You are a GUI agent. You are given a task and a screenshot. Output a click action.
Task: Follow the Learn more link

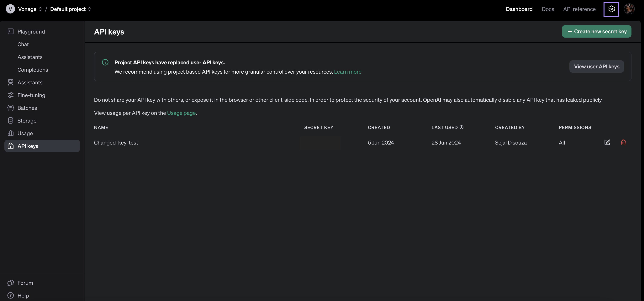[x=347, y=72]
